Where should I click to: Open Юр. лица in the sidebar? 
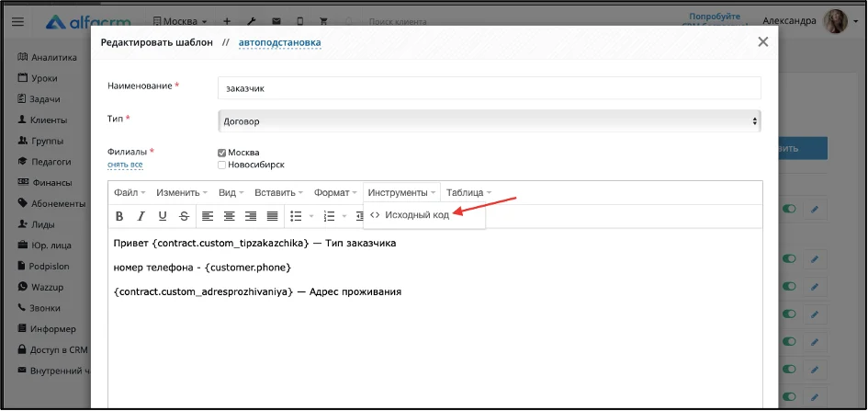pos(44,245)
